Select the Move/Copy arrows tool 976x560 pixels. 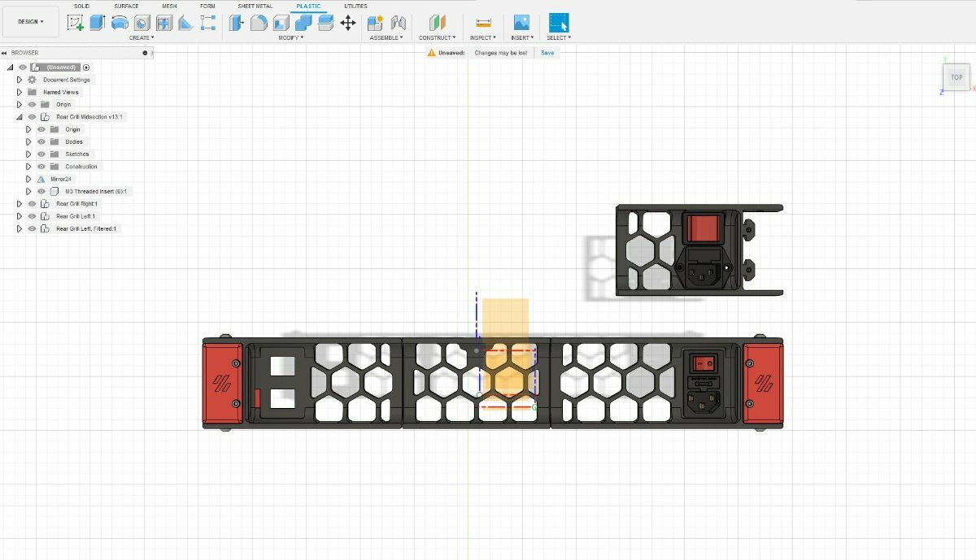[348, 23]
